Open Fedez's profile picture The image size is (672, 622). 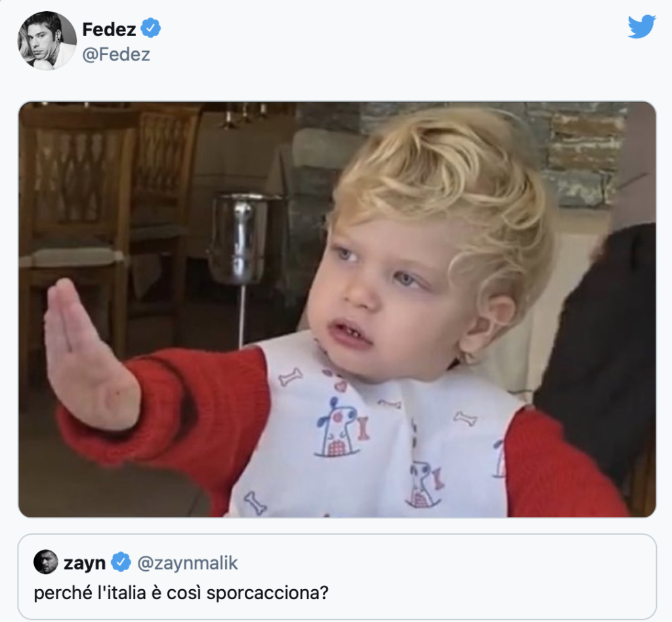(x=47, y=40)
